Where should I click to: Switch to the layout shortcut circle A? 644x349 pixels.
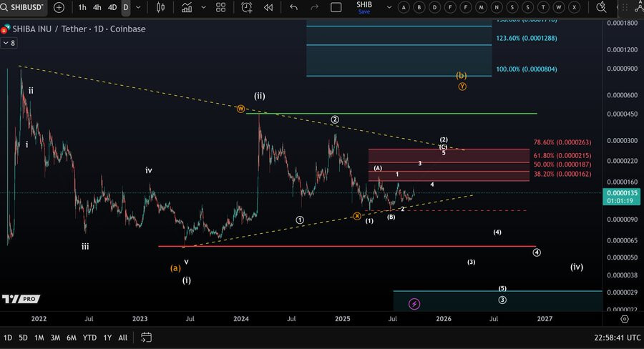pos(404,7)
